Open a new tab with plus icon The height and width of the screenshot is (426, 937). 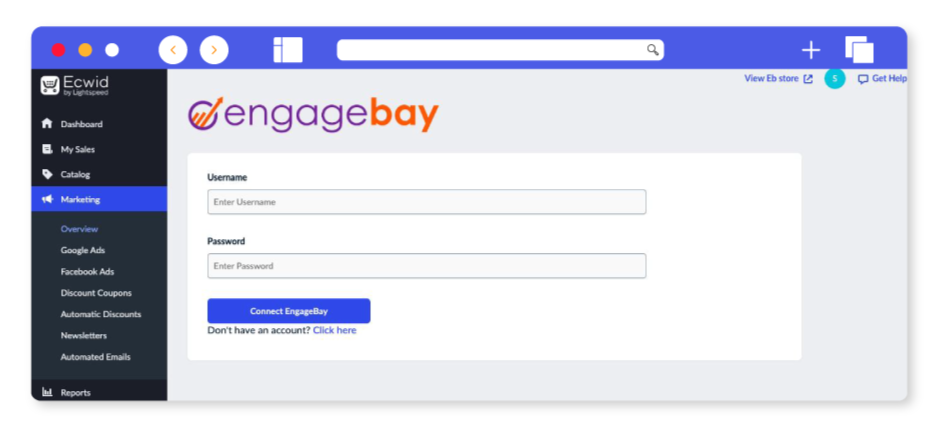[810, 50]
